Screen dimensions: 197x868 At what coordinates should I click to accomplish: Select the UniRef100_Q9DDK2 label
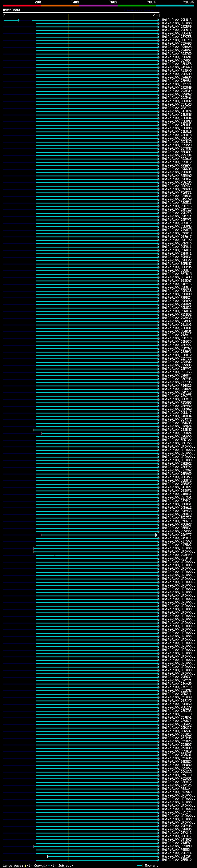[x=176, y=464]
